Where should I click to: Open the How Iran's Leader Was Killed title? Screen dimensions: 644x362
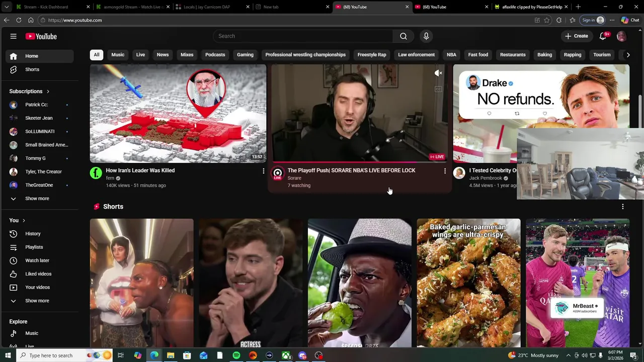pyautogui.click(x=140, y=170)
